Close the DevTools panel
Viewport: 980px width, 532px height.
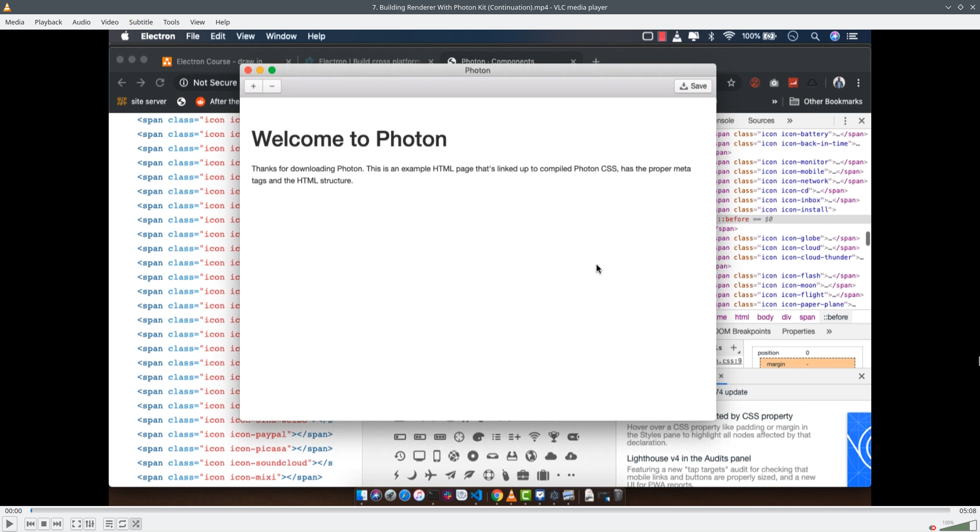[862, 121]
